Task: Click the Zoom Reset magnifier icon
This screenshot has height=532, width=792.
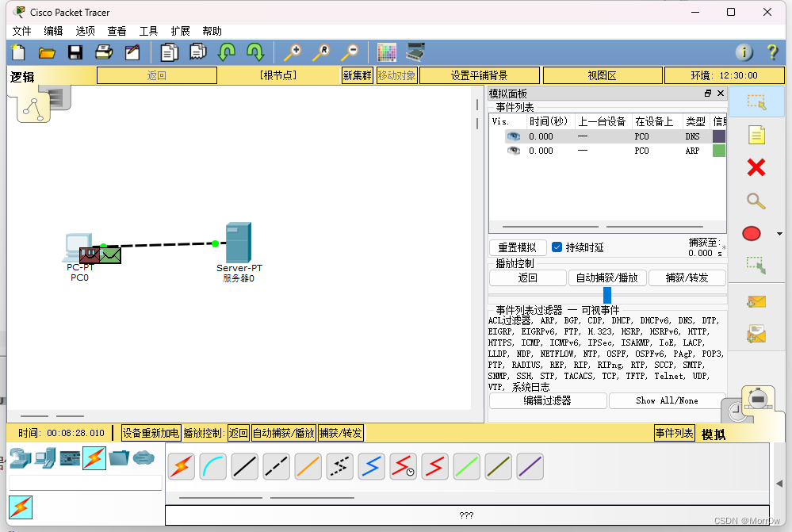Action: [321, 52]
